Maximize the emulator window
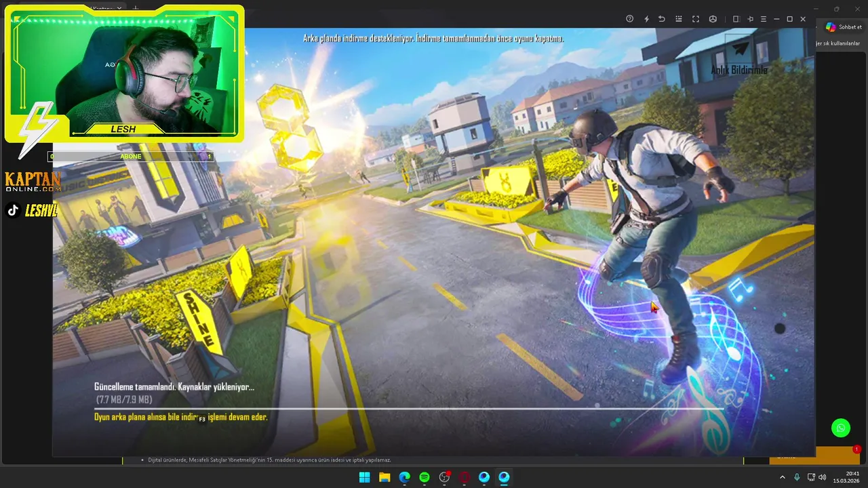Viewport: 868px width, 488px height. coord(789,19)
